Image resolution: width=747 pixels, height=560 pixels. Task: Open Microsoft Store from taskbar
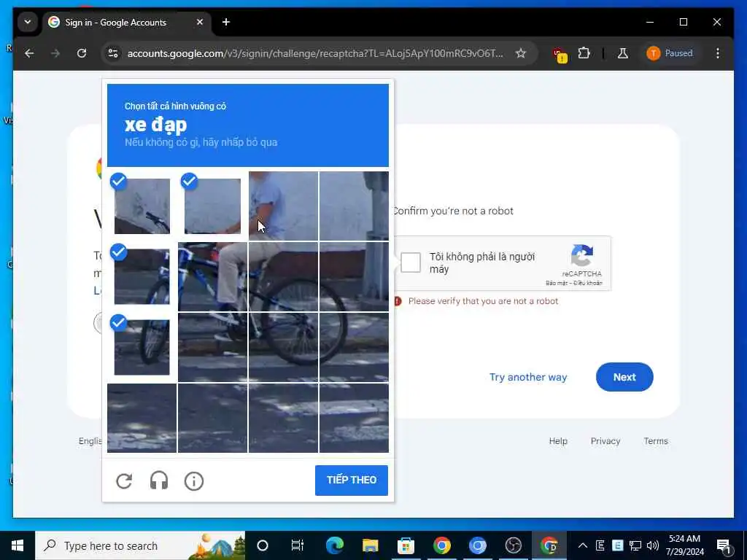[x=406, y=545]
